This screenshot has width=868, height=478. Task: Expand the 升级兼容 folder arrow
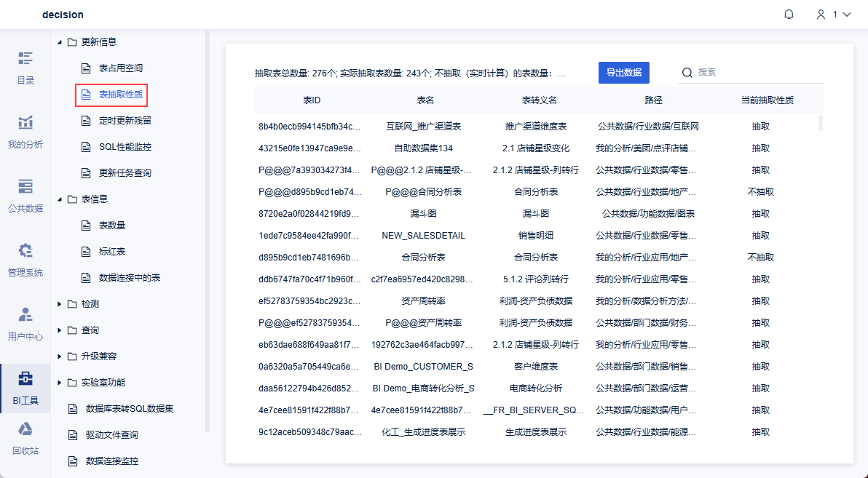pos(60,356)
